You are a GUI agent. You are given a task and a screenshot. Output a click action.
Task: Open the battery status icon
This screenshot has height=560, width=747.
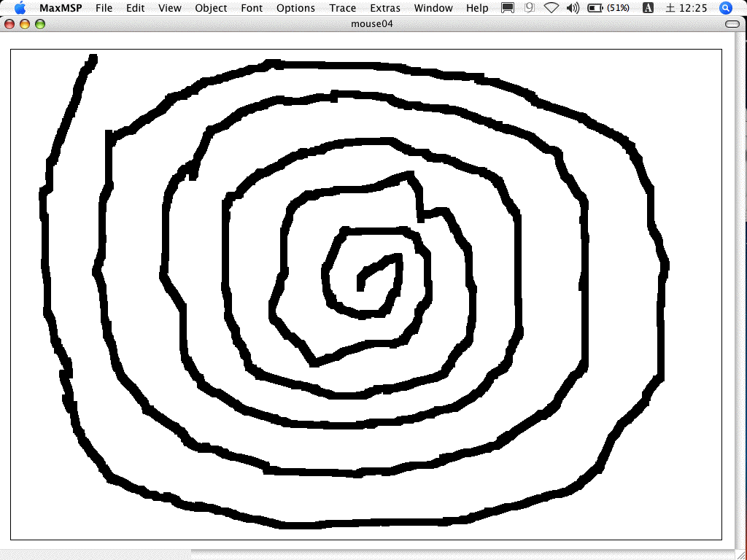(595, 8)
